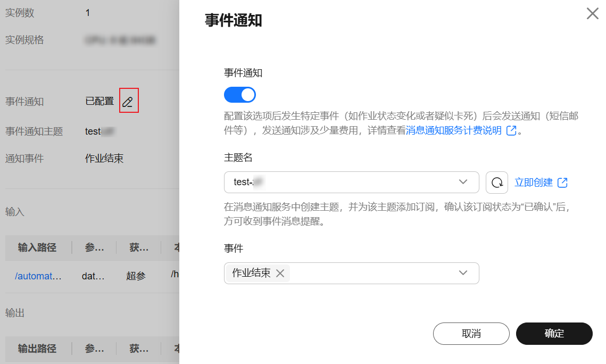Viewport: 606px width, 364px height.
Task: Remove the 作业结束 tag with its X
Action: coord(280,273)
